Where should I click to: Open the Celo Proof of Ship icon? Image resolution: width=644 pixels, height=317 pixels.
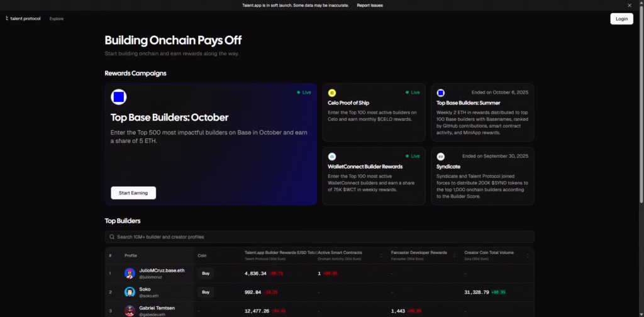click(x=332, y=92)
